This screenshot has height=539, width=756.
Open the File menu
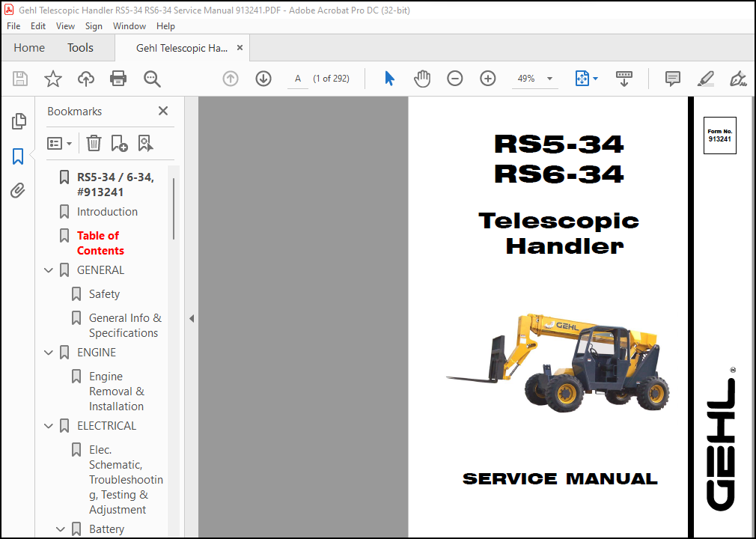(13, 26)
